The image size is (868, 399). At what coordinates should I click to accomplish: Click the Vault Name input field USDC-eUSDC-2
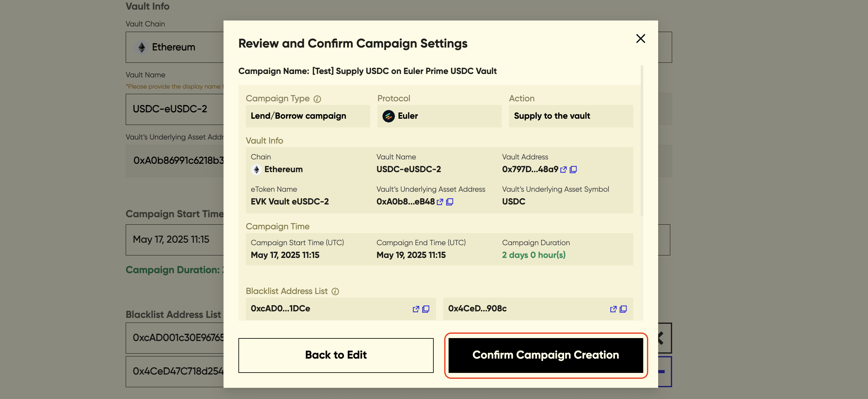pyautogui.click(x=174, y=109)
